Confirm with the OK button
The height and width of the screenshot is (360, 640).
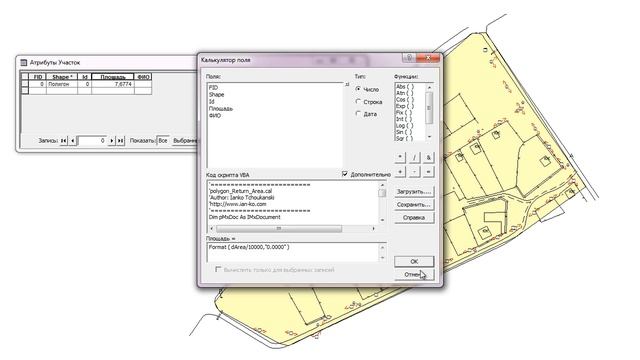(414, 261)
